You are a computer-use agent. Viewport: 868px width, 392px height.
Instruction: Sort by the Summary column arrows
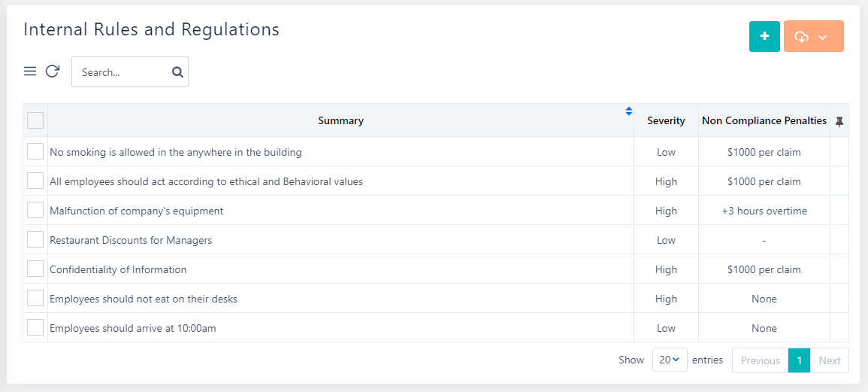(629, 111)
